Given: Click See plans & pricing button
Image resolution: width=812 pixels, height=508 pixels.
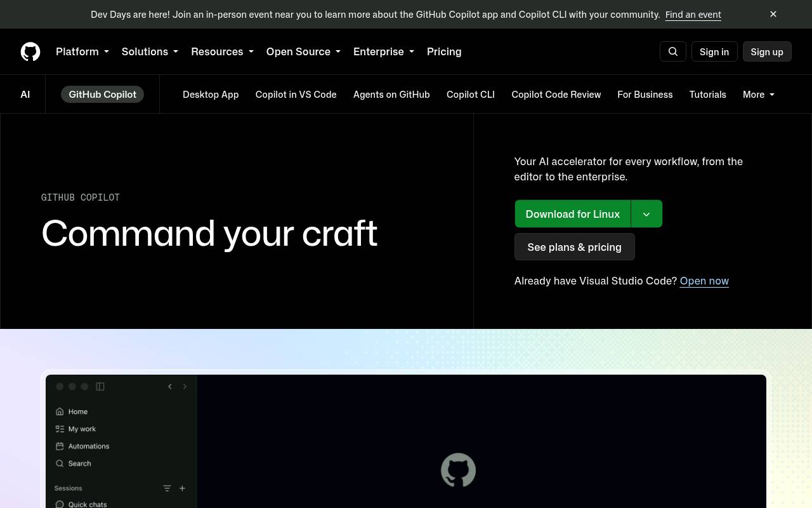Looking at the screenshot, I should coord(575,247).
